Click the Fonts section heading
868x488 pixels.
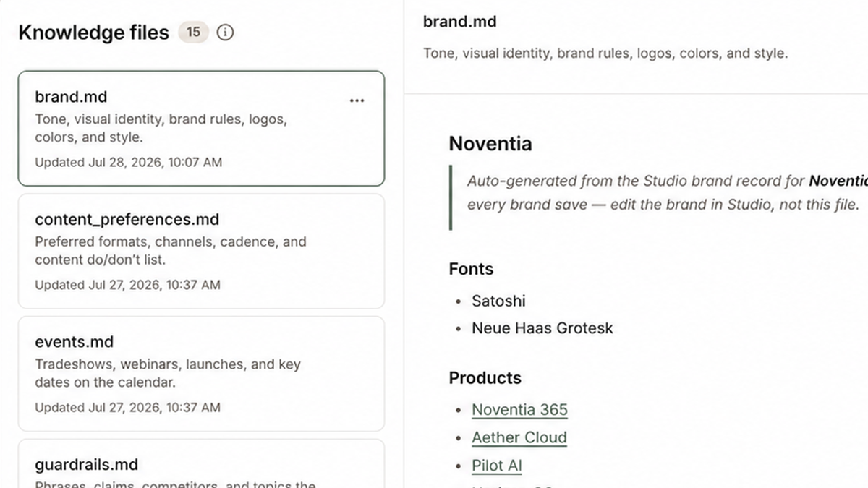tap(471, 269)
